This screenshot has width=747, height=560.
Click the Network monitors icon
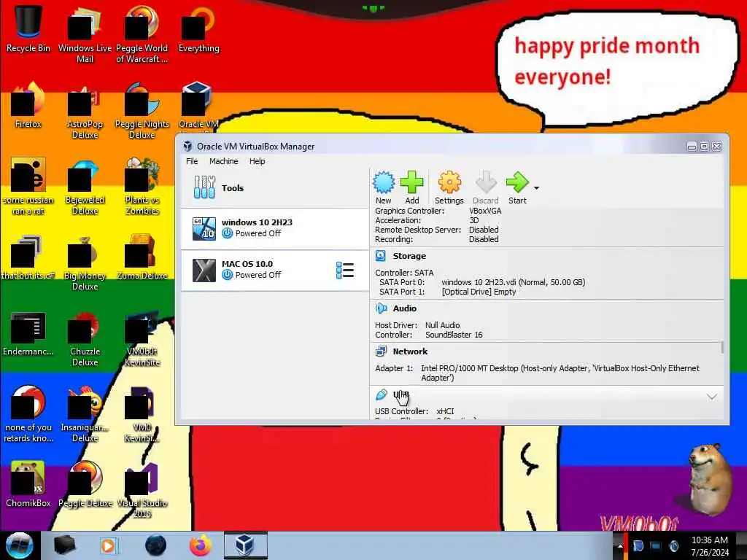(381, 351)
